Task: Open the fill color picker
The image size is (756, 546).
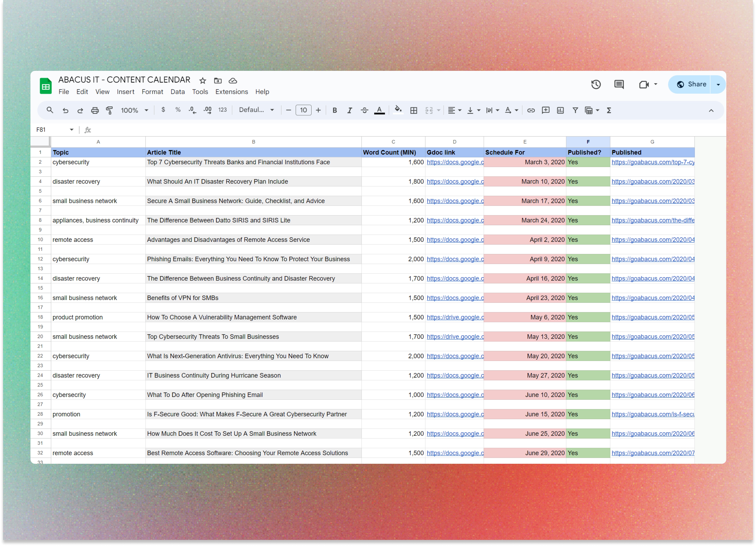Action: tap(398, 110)
